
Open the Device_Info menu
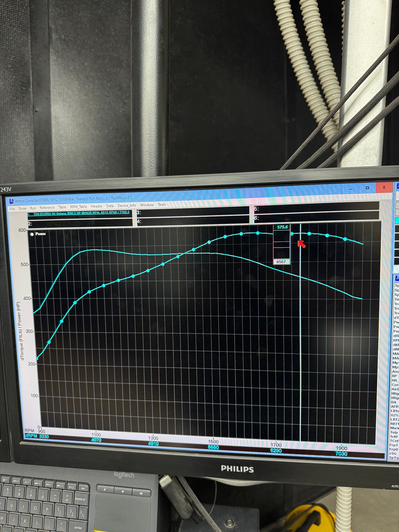pos(127,205)
